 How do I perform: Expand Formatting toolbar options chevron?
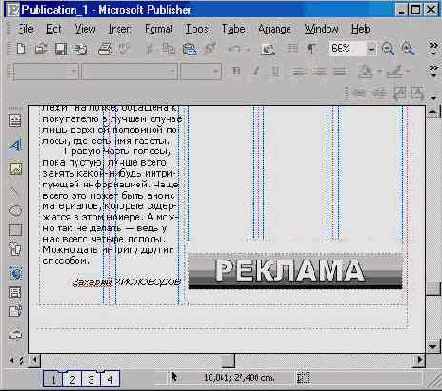[x=433, y=71]
